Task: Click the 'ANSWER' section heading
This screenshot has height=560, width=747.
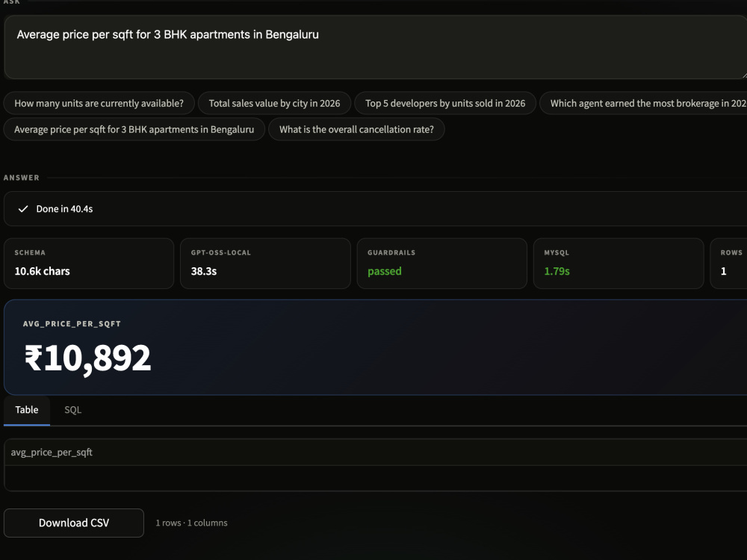Action: pyautogui.click(x=22, y=178)
